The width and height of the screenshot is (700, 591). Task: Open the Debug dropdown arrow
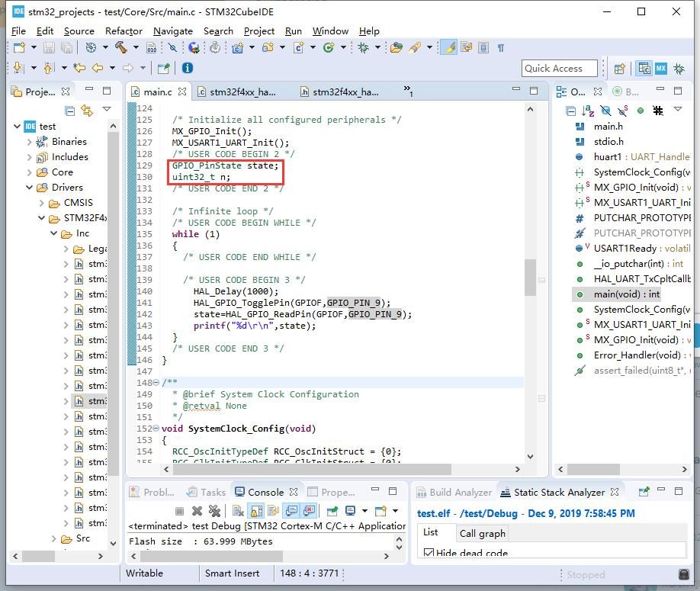377,47
